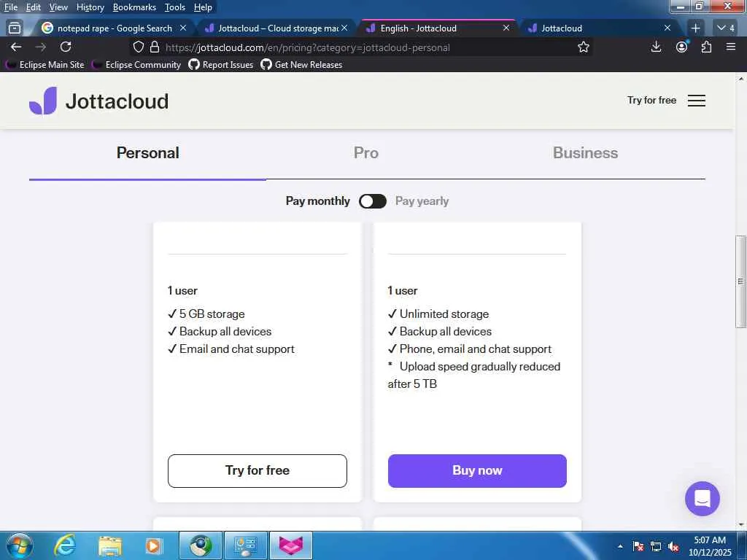The height and width of the screenshot is (560, 747).
Task: Click the Buy now button
Action: pyautogui.click(x=477, y=470)
